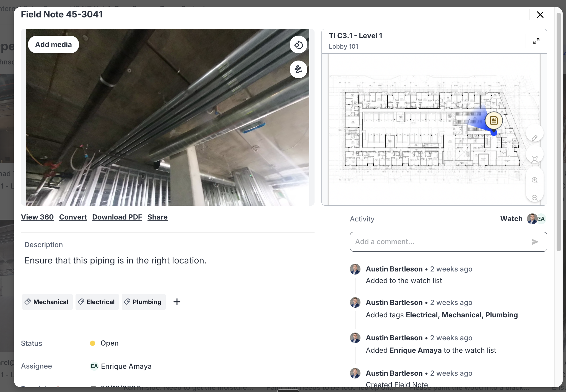Viewport: 566px width, 392px height.
Task: Click the Watch link in Activity
Action: coord(511,219)
